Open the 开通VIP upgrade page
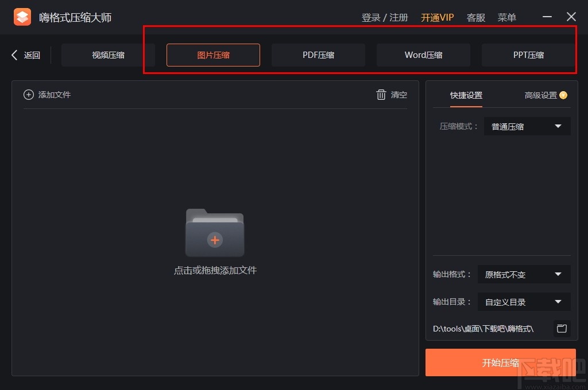 (x=437, y=17)
